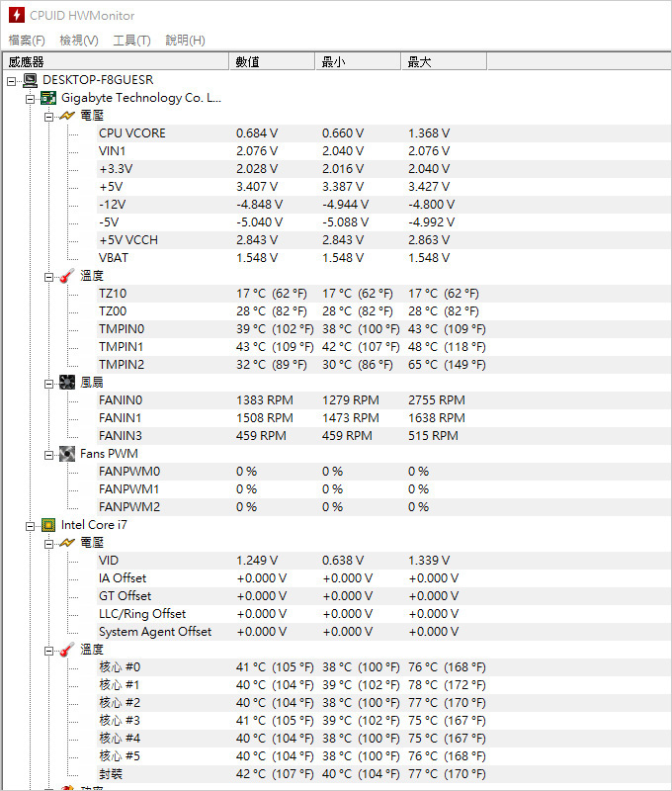Click the 最小 column header
Screen dimensions: 672x791
click(359, 61)
